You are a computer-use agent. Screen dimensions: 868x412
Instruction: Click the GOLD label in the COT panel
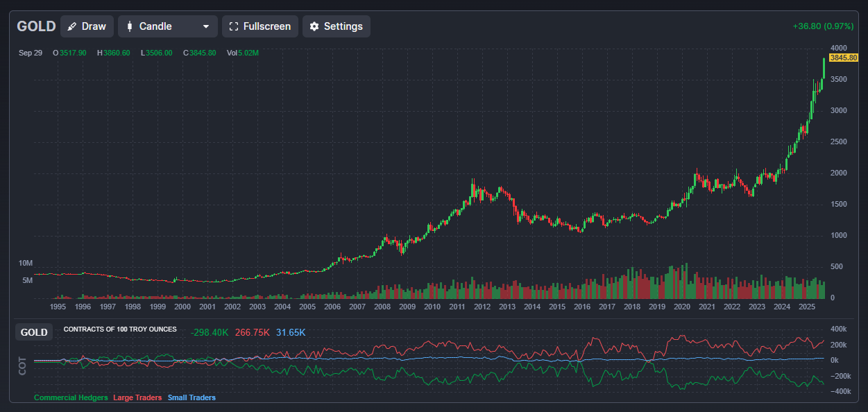pyautogui.click(x=34, y=332)
